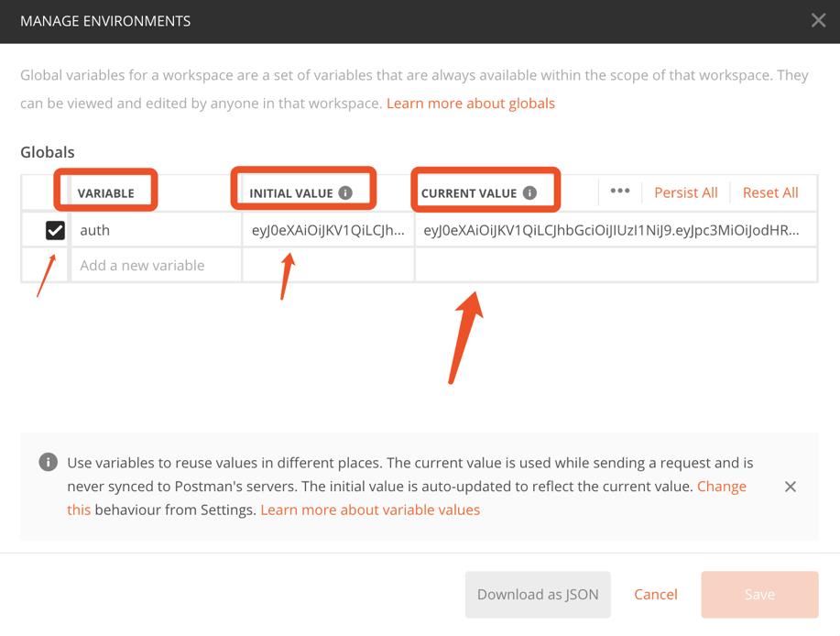840x636 pixels.
Task: Click the info tooltip beside INITIAL VALUE
Action: click(x=347, y=192)
